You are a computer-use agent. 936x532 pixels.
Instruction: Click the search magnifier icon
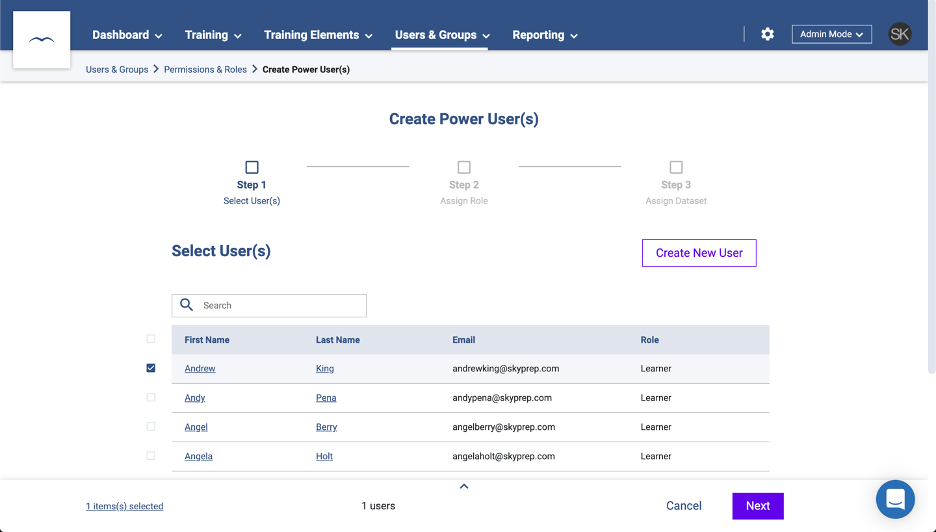point(187,305)
